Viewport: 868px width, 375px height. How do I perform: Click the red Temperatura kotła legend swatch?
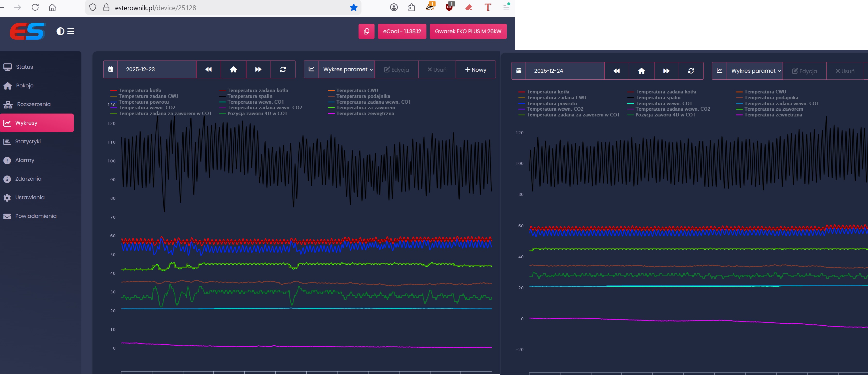tap(114, 91)
